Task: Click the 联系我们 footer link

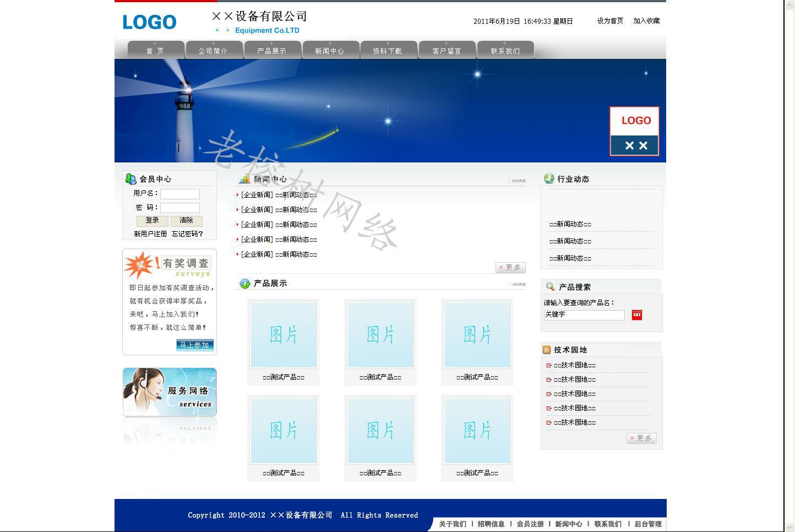Action: coord(608,524)
